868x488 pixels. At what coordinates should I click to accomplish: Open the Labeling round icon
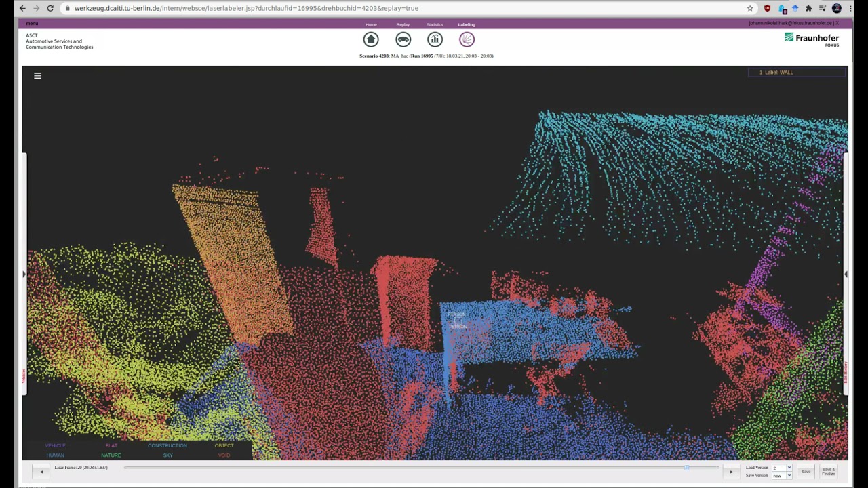pos(467,39)
